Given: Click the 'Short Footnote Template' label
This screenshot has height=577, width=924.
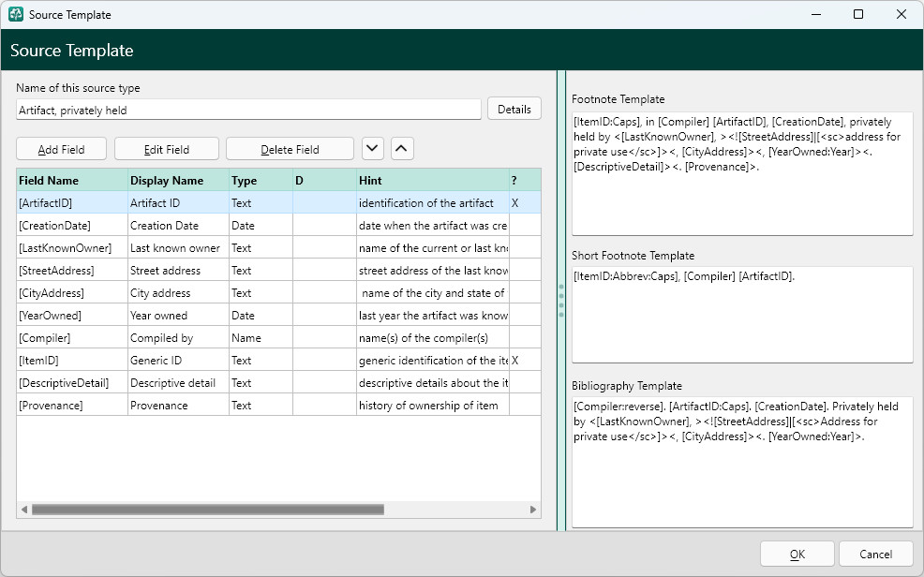Looking at the screenshot, I should [633, 256].
